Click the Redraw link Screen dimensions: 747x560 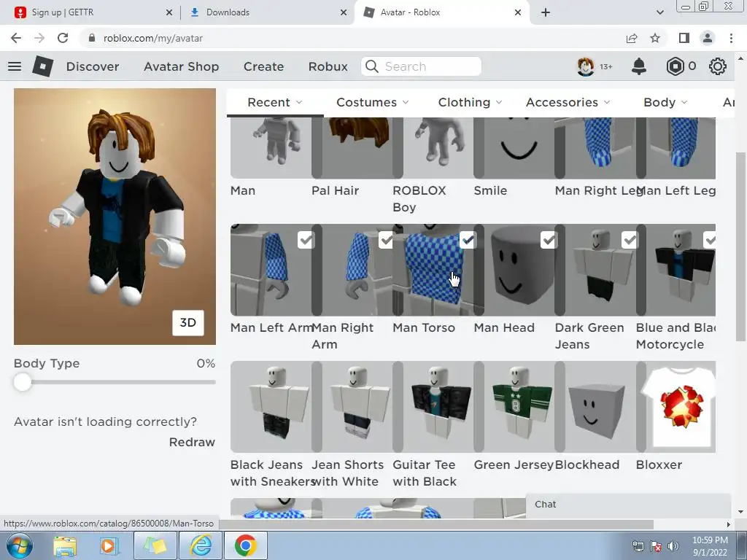coord(192,442)
